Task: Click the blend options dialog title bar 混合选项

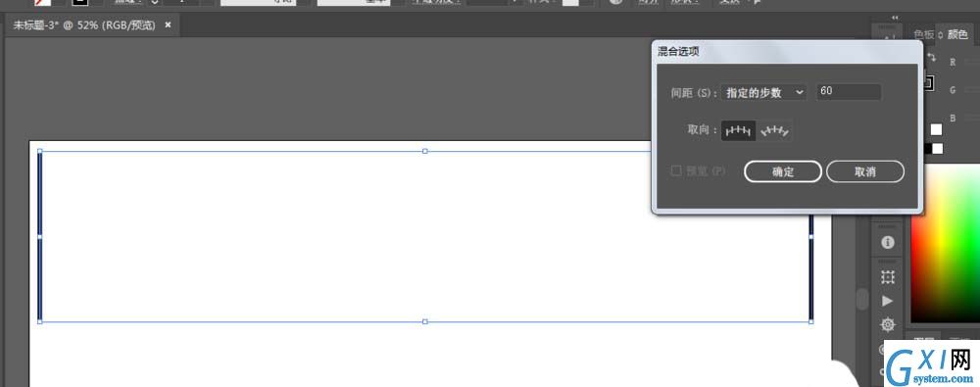Action: pyautogui.click(x=787, y=52)
